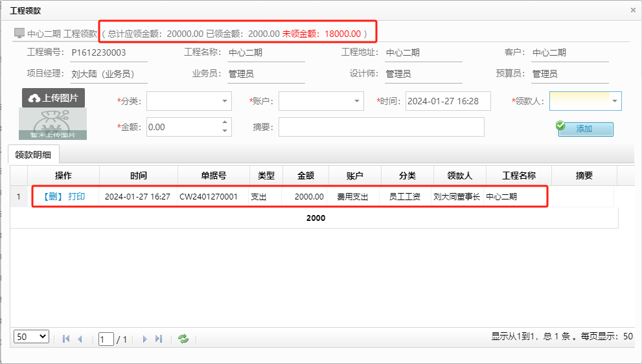
Task: Click the 时间 column header to sort
Action: click(138, 176)
